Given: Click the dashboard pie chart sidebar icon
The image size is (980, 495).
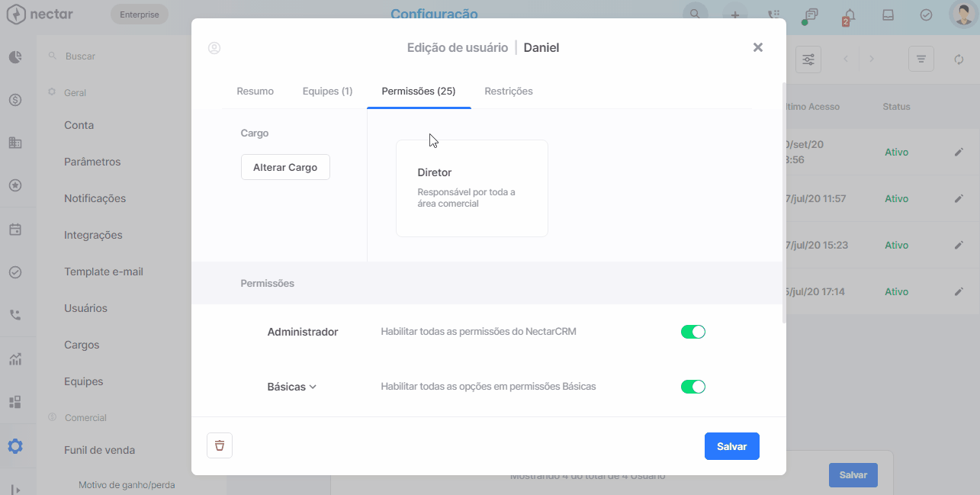Looking at the screenshot, I should 15,57.
